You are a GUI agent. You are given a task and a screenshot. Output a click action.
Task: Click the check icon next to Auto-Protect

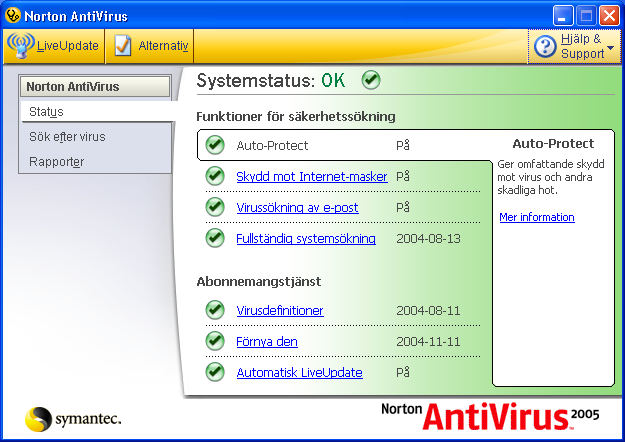(x=215, y=145)
